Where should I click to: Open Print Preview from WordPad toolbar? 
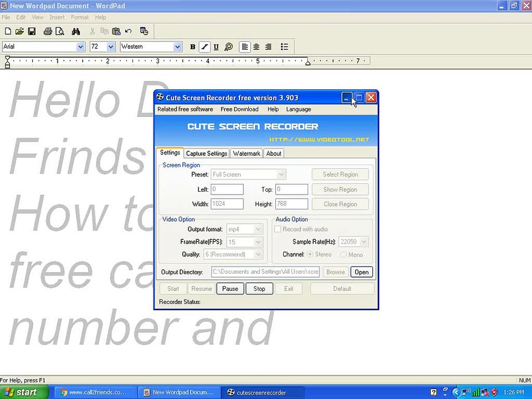point(60,31)
